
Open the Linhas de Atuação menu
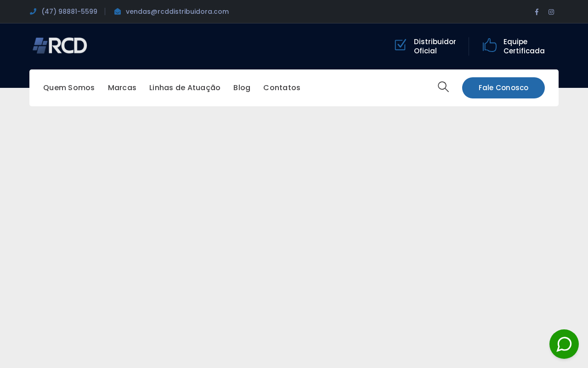tap(185, 88)
